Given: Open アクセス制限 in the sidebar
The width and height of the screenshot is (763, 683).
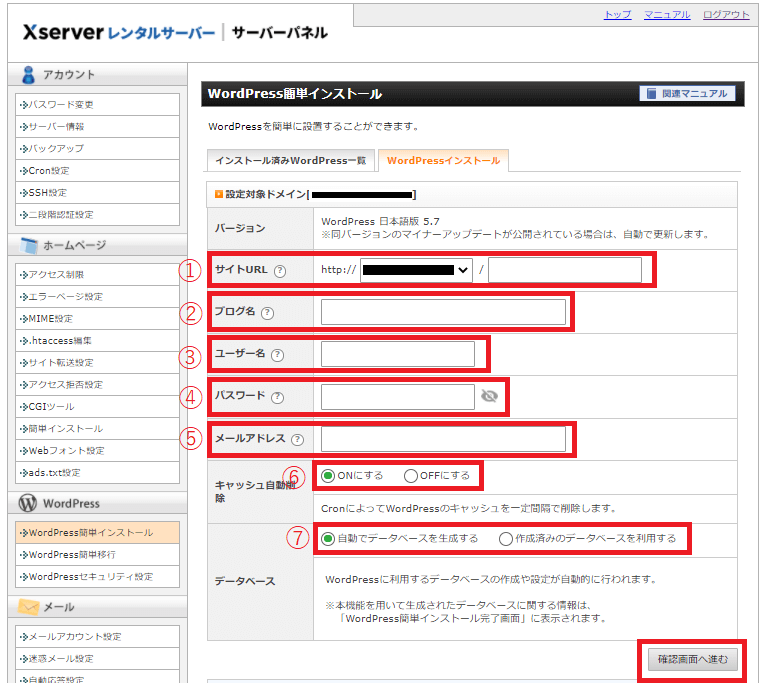Looking at the screenshot, I should [97, 275].
